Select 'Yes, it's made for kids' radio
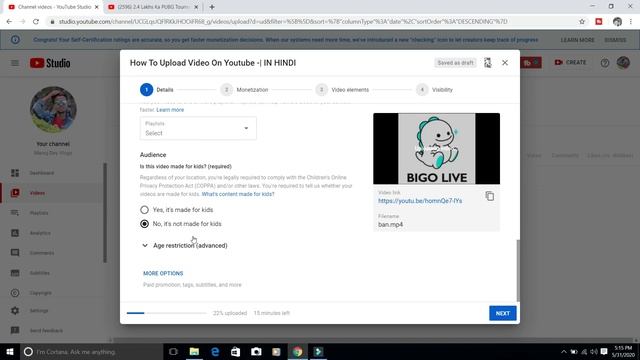This screenshot has width=640, height=360. (x=144, y=210)
